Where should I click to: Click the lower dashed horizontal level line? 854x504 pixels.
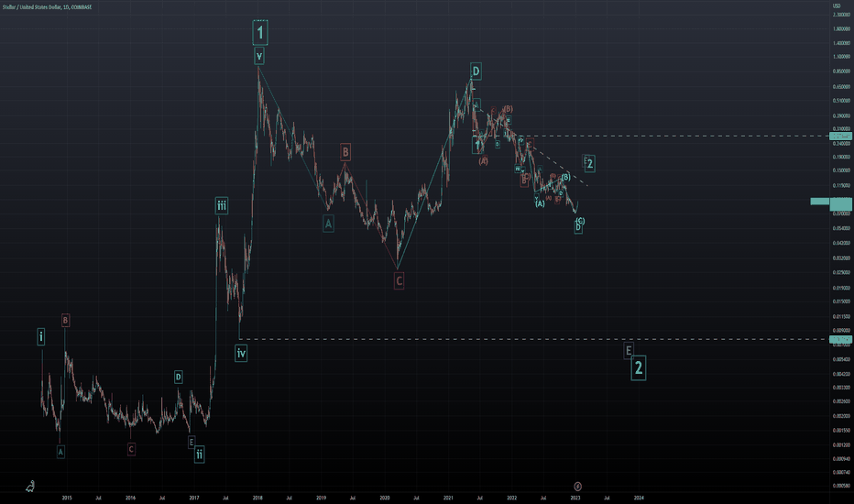[533, 339]
